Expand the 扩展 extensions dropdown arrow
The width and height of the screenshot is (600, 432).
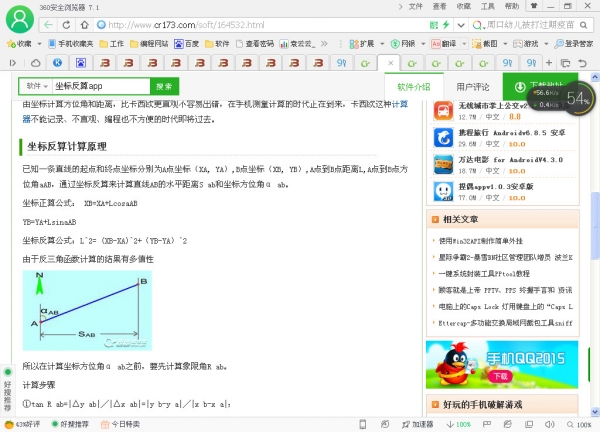coord(382,44)
